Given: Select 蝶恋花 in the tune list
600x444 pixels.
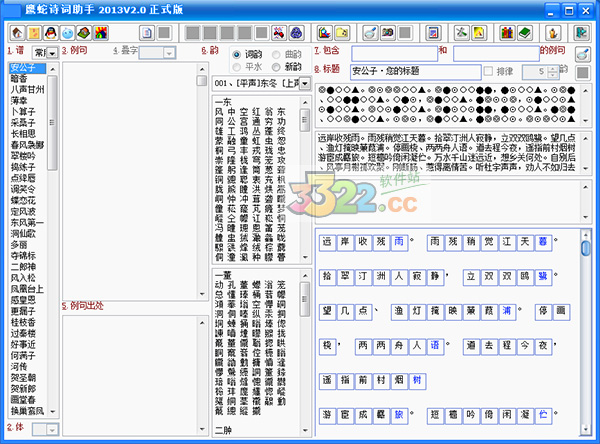Looking at the screenshot, I should 23,201.
